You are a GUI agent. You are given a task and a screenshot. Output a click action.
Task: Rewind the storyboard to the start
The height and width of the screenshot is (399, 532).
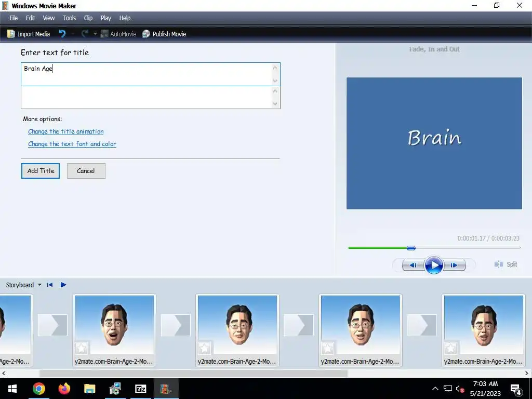(x=50, y=285)
